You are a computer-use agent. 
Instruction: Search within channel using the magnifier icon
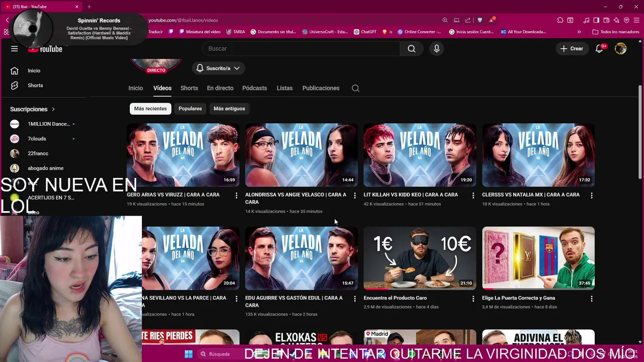pos(356,88)
